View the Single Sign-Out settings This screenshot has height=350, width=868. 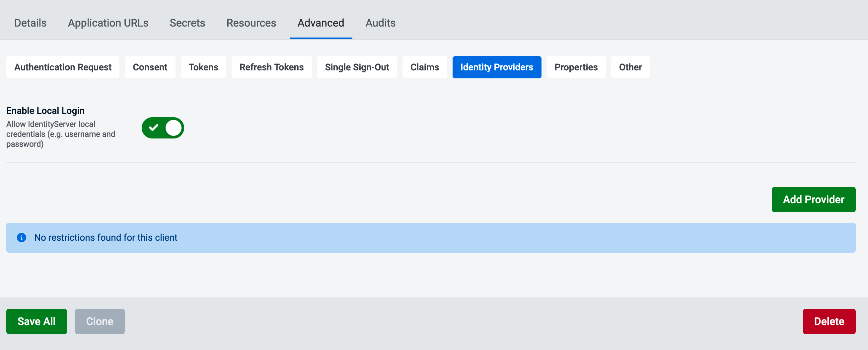(357, 67)
